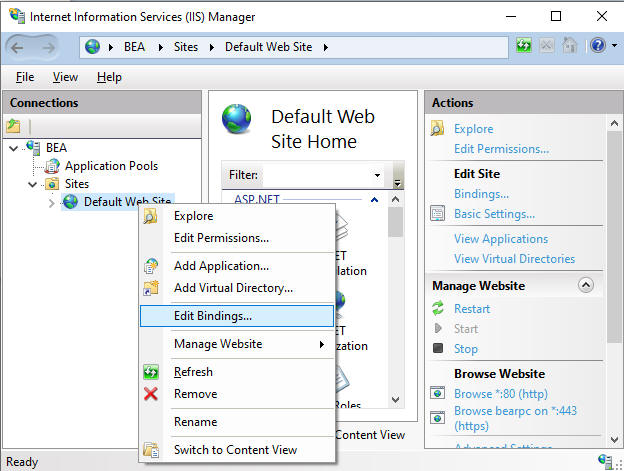Collapse the ASP.NET group chevron
This screenshot has width=624, height=471.
click(374, 200)
